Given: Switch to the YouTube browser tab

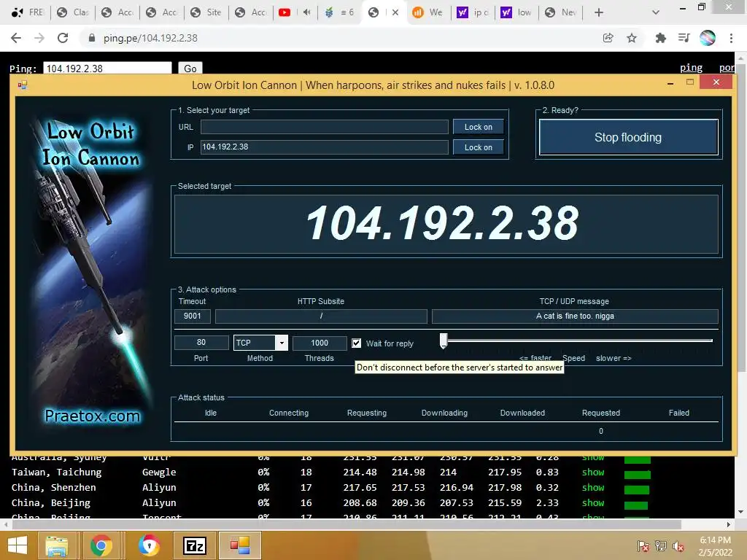Looking at the screenshot, I should tap(285, 12).
